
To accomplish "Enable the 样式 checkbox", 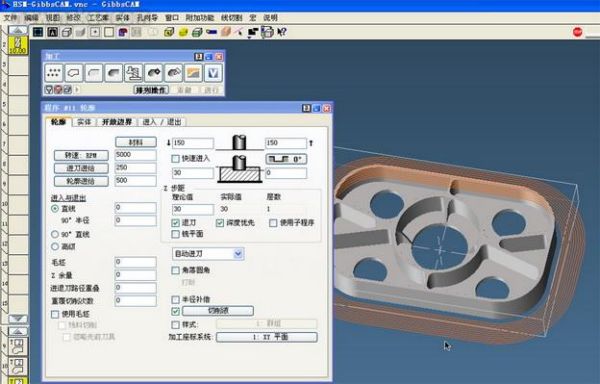I will (175, 324).
